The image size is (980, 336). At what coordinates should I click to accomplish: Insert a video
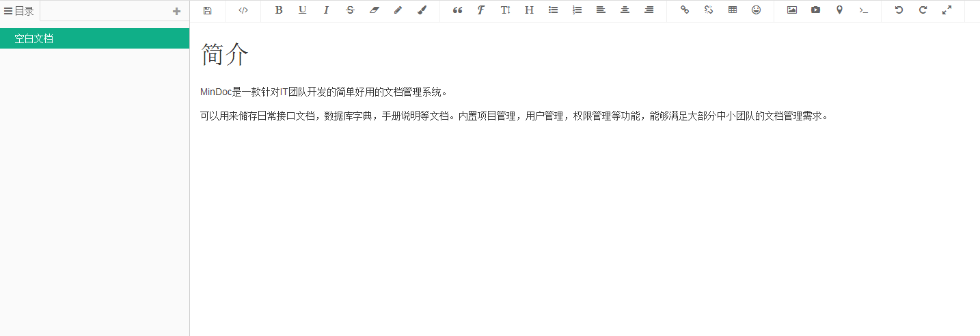816,10
